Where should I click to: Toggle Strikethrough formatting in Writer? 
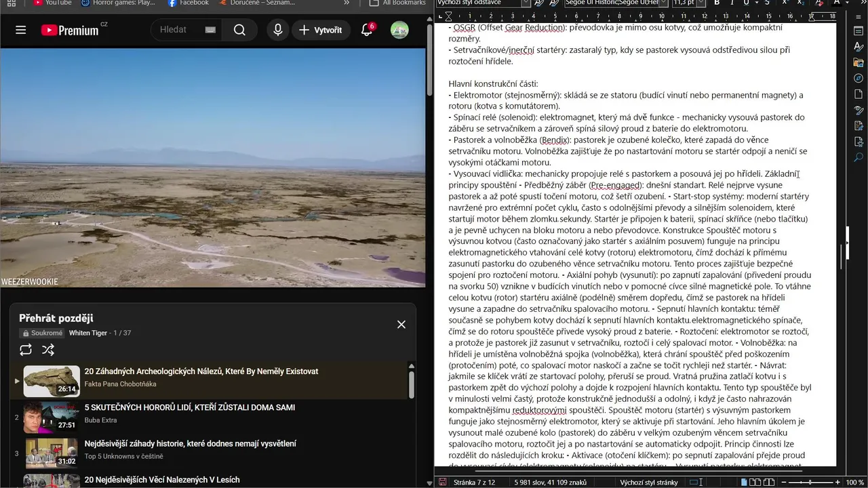click(x=767, y=3)
